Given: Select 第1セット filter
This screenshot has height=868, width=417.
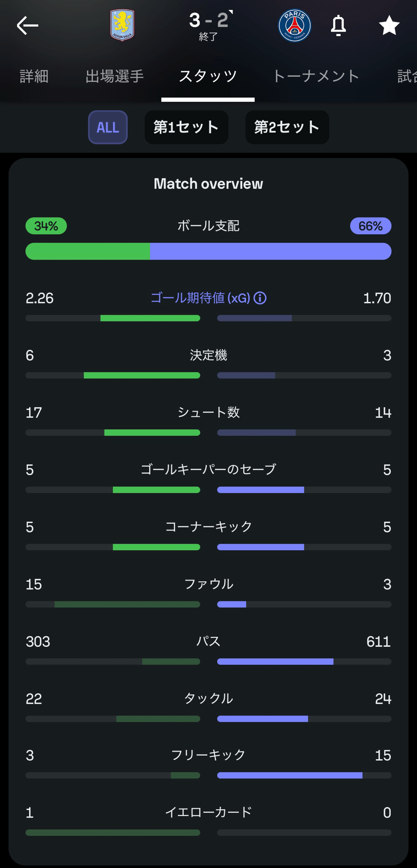Looking at the screenshot, I should click(x=186, y=127).
